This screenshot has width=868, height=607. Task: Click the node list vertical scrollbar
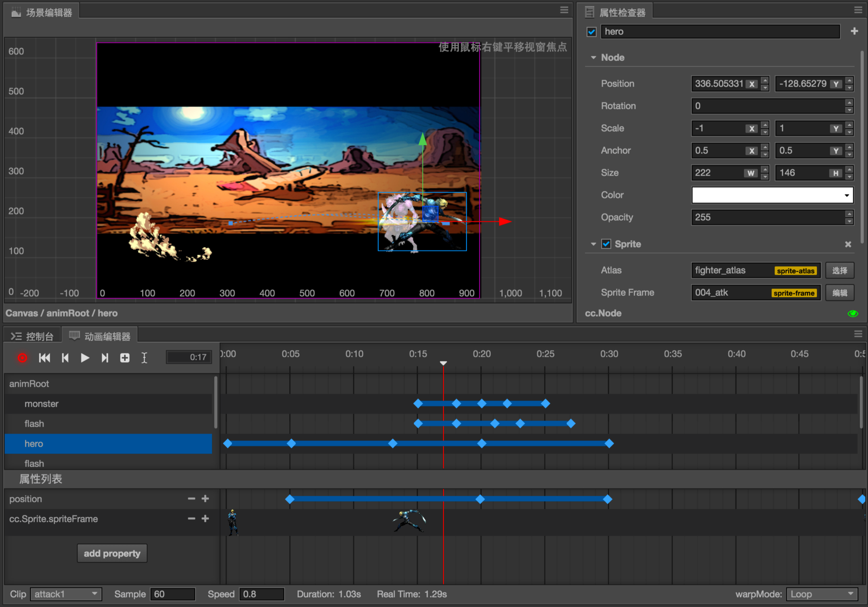coord(215,403)
